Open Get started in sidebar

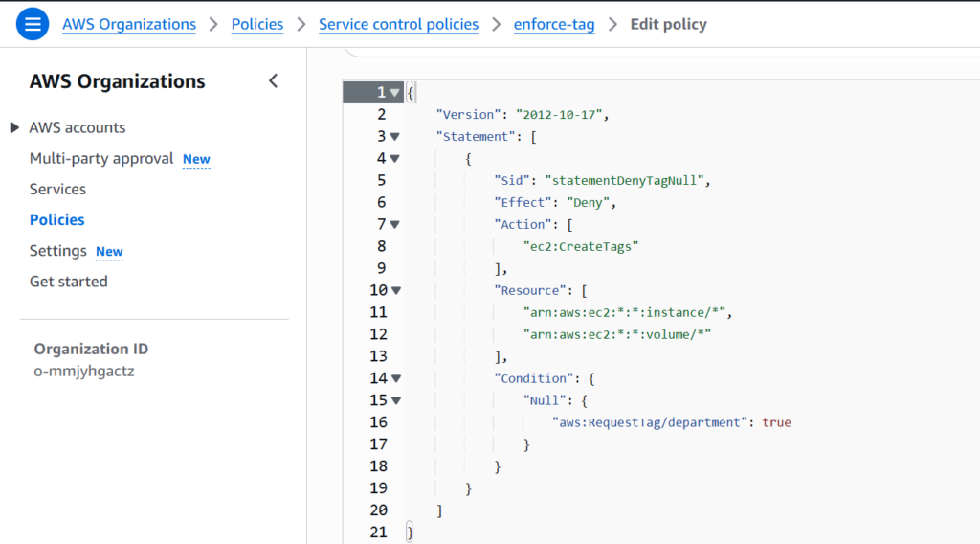(68, 282)
